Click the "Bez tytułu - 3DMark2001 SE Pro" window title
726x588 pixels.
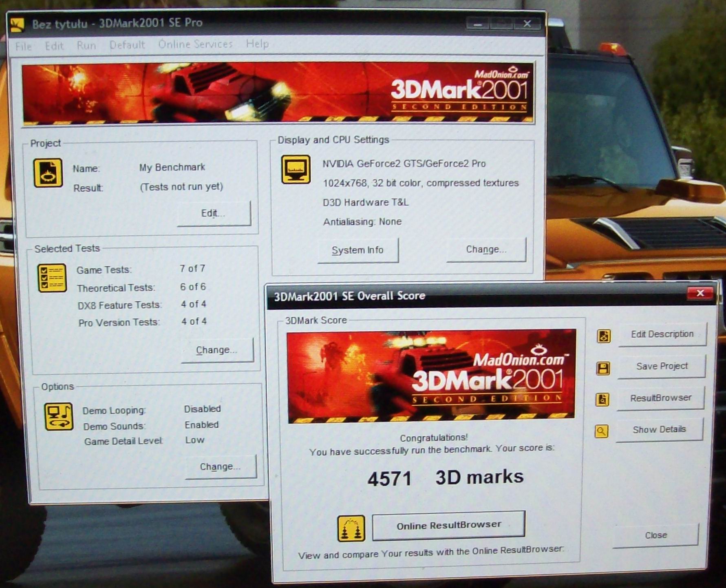tap(117, 23)
